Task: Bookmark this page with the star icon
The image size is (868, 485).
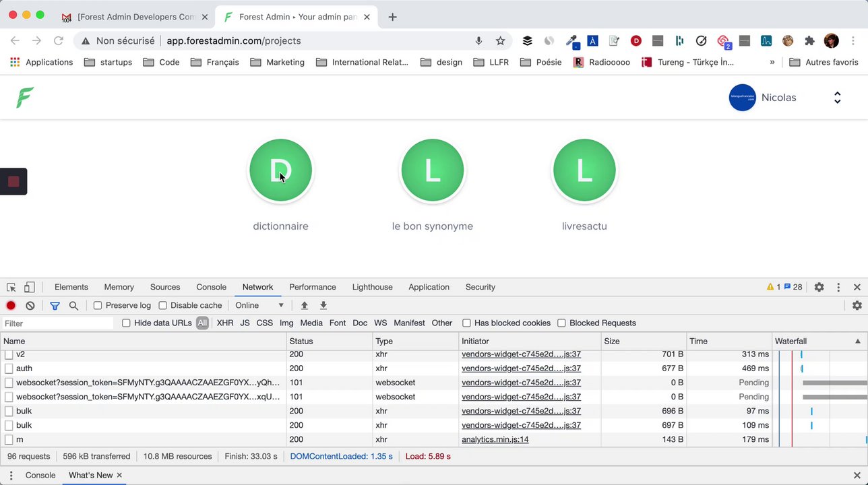Action: (500, 41)
